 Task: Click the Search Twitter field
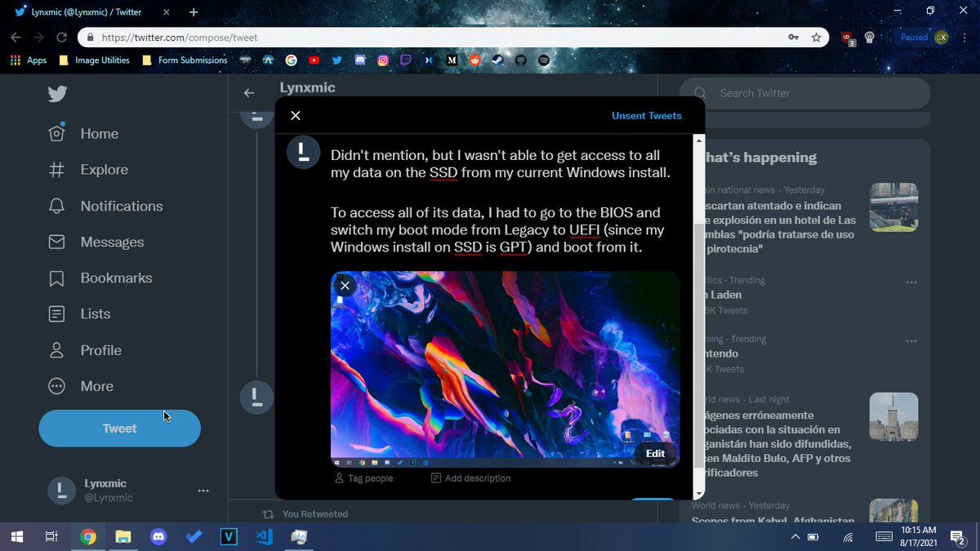[x=804, y=93]
